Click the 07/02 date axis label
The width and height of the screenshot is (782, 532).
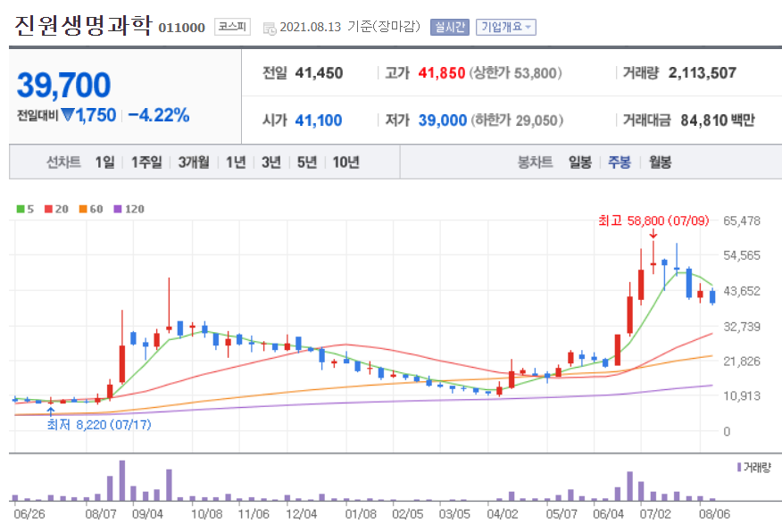coord(655,514)
